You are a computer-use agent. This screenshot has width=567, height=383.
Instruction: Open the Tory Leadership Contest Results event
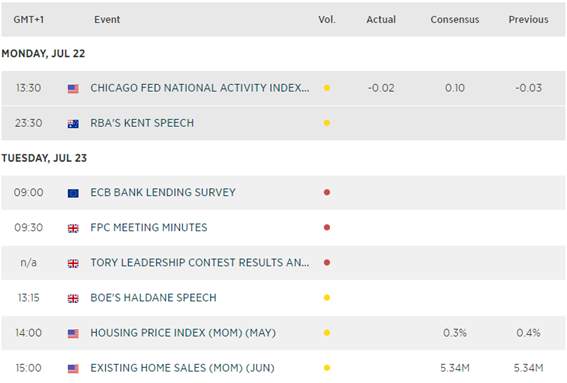(x=200, y=263)
